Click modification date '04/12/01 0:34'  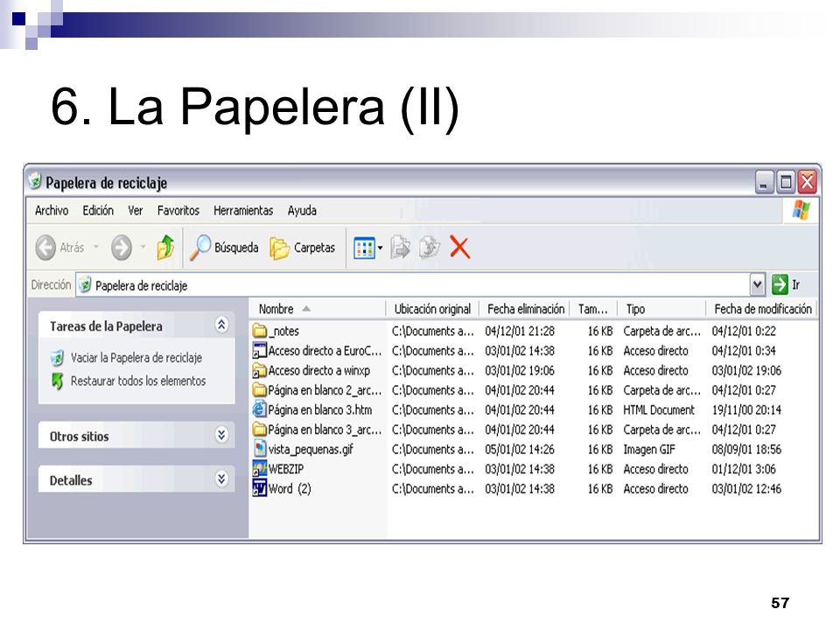(744, 351)
